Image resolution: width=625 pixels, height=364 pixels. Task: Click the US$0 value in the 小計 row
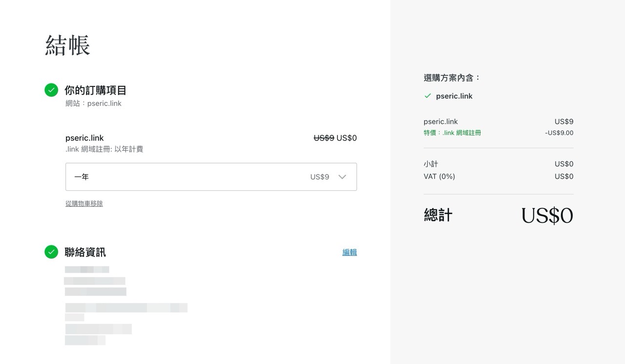click(564, 164)
